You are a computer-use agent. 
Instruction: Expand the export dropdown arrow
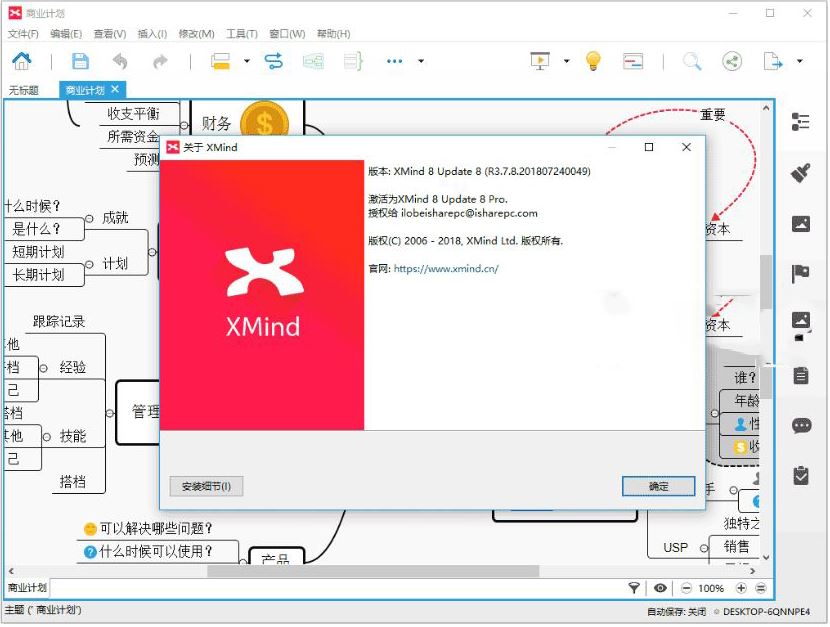point(800,61)
